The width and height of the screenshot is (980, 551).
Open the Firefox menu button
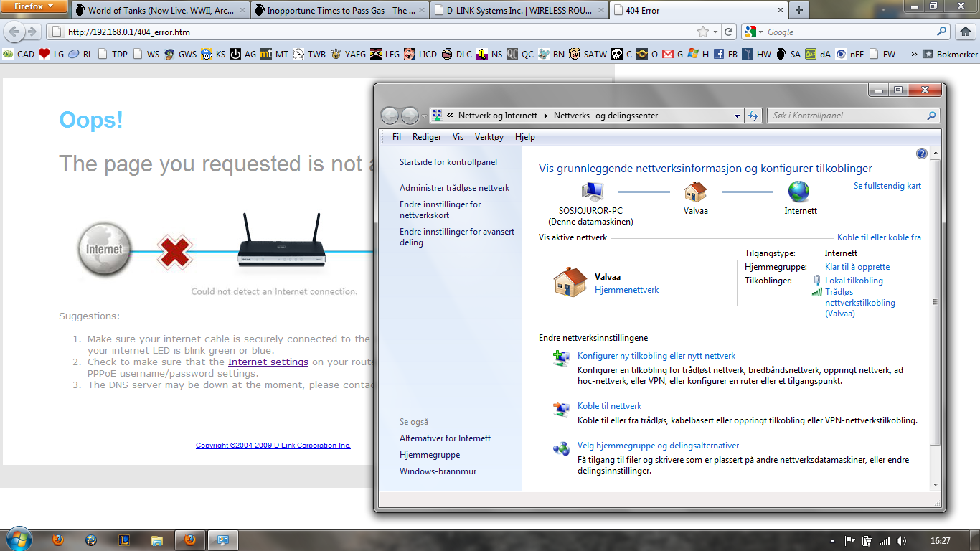click(x=35, y=6)
